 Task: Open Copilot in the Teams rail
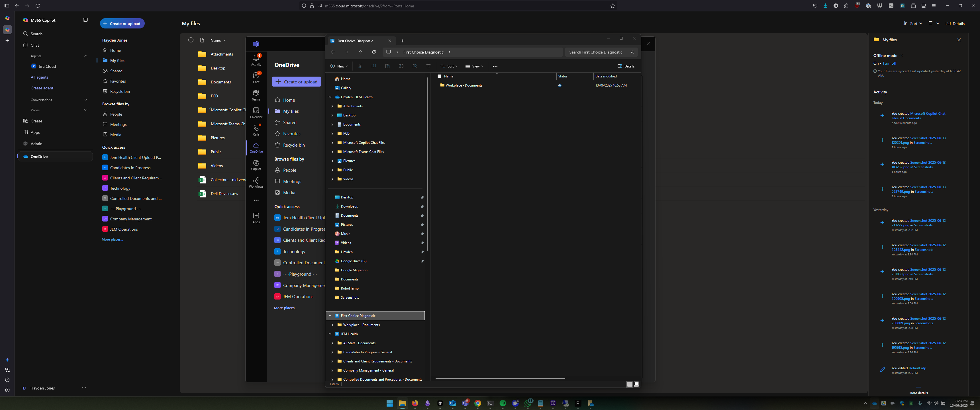pyautogui.click(x=256, y=165)
